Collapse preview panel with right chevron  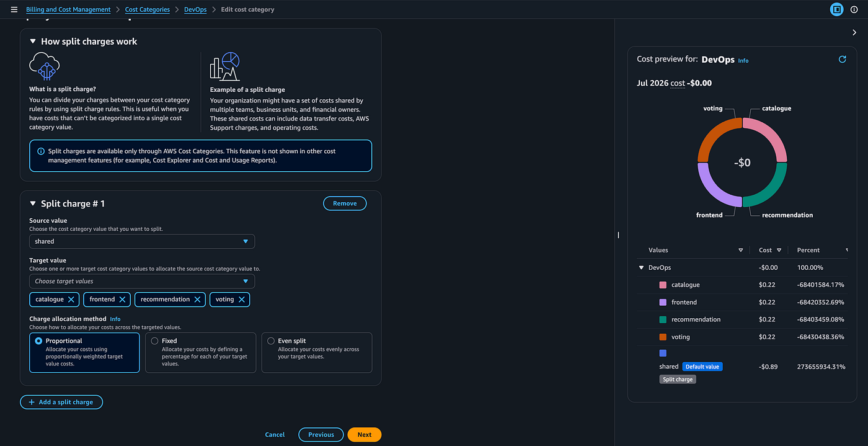click(854, 32)
